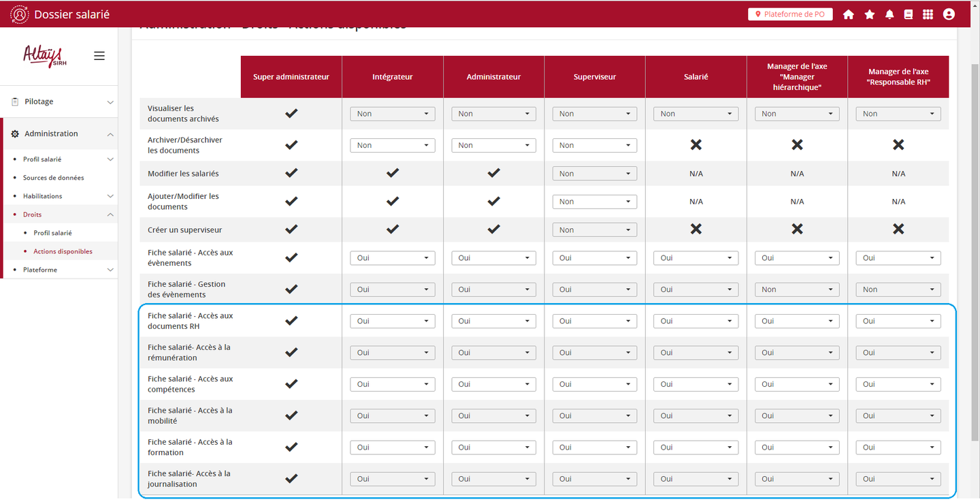This screenshot has width=980, height=502.
Task: Click the Plateforme de PO button
Action: [789, 14]
